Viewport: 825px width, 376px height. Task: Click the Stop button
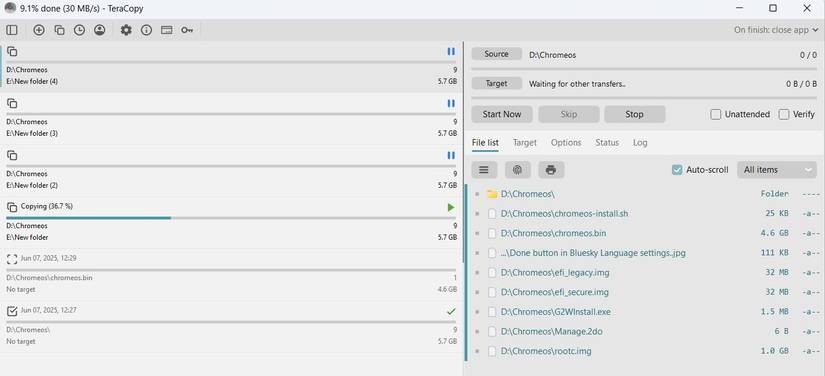pos(635,114)
